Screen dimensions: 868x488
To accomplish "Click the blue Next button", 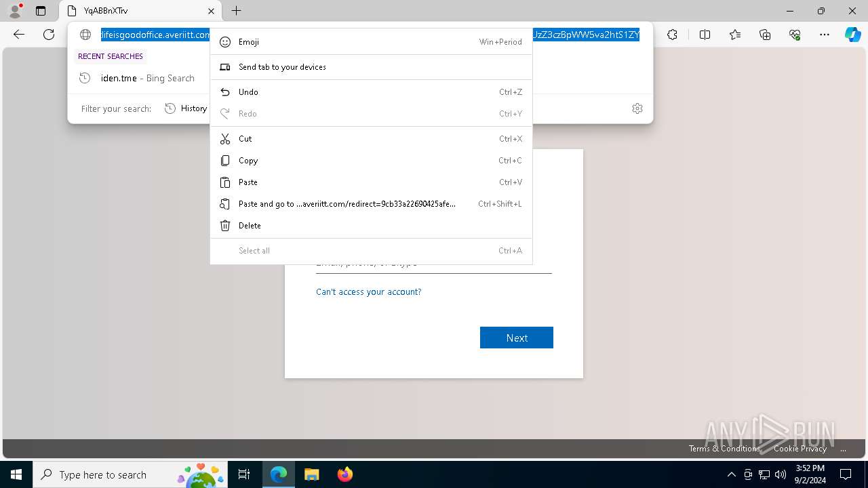I will pyautogui.click(x=517, y=338).
